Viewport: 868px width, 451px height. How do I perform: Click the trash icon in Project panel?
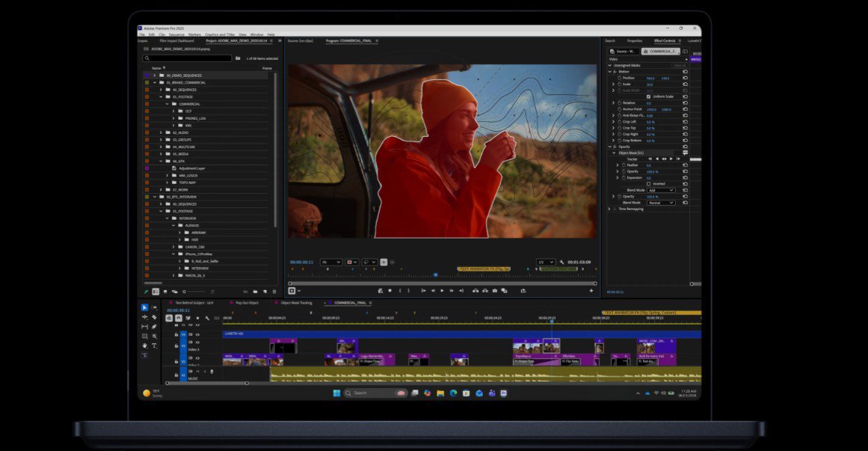pos(274,292)
